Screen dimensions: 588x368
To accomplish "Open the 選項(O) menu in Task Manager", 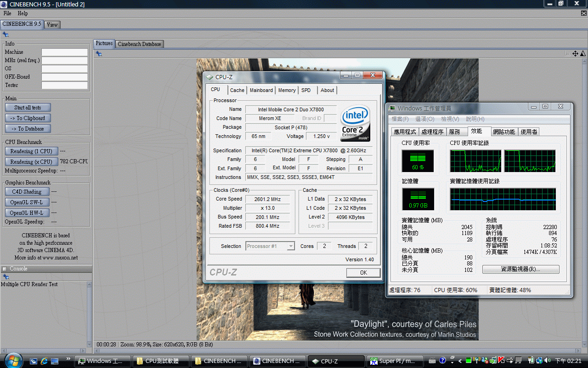I will 425,119.
